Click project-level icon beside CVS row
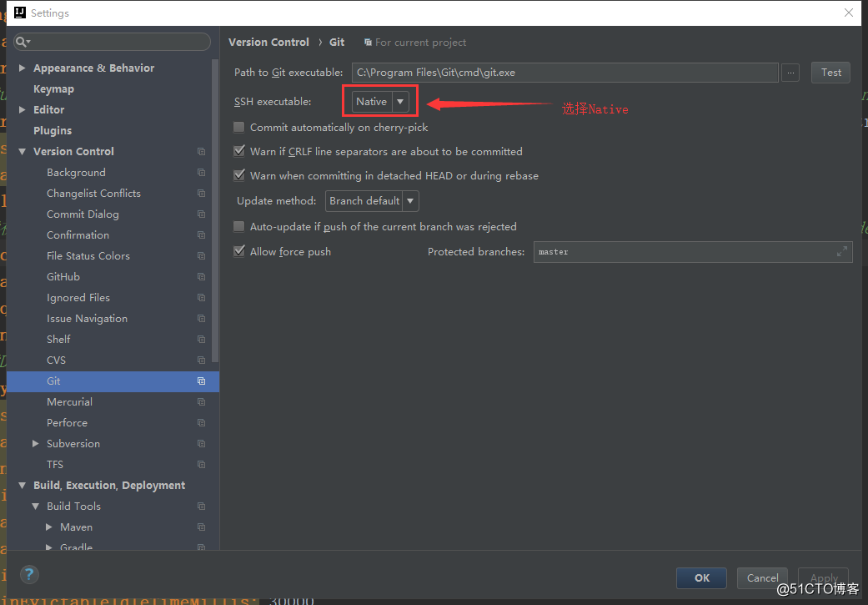This screenshot has height=605, width=868. coord(201,360)
